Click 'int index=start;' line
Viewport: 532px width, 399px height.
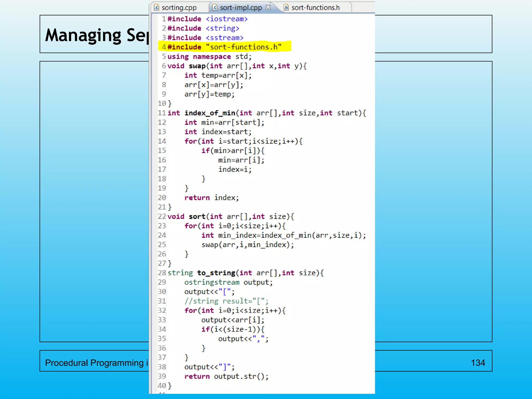click(x=218, y=132)
